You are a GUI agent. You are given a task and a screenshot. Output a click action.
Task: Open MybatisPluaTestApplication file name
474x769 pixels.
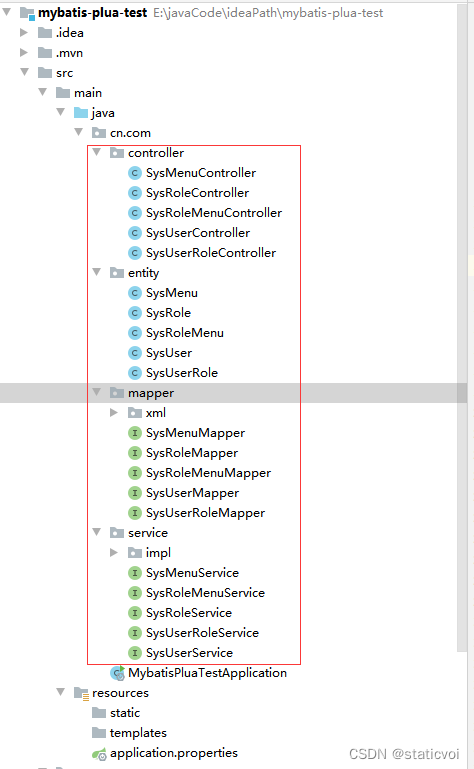[207, 673]
